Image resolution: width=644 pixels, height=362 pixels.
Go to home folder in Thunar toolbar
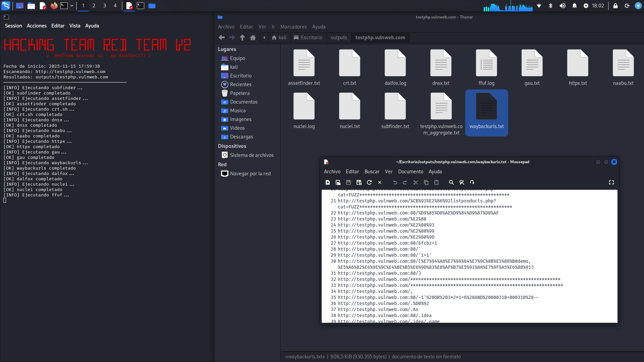253,38
